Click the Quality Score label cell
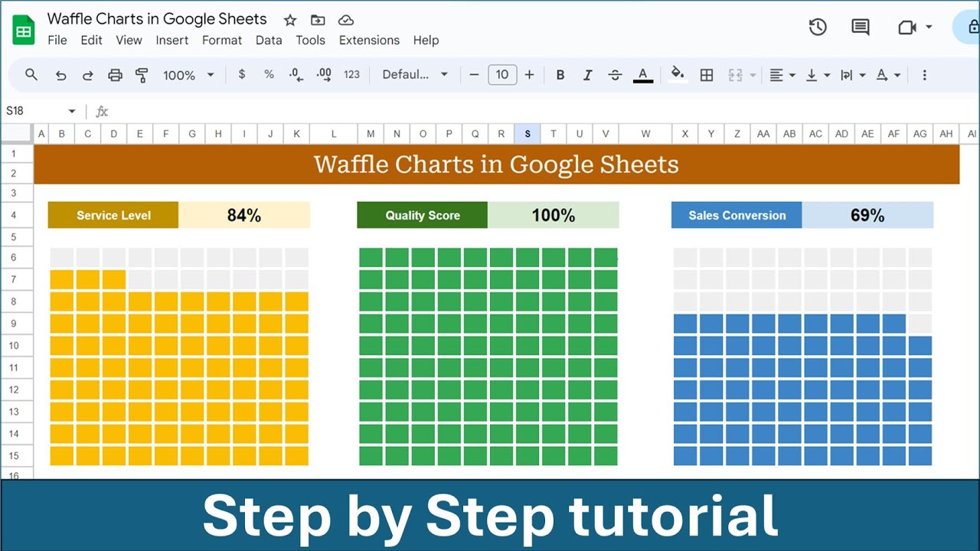 423,215
